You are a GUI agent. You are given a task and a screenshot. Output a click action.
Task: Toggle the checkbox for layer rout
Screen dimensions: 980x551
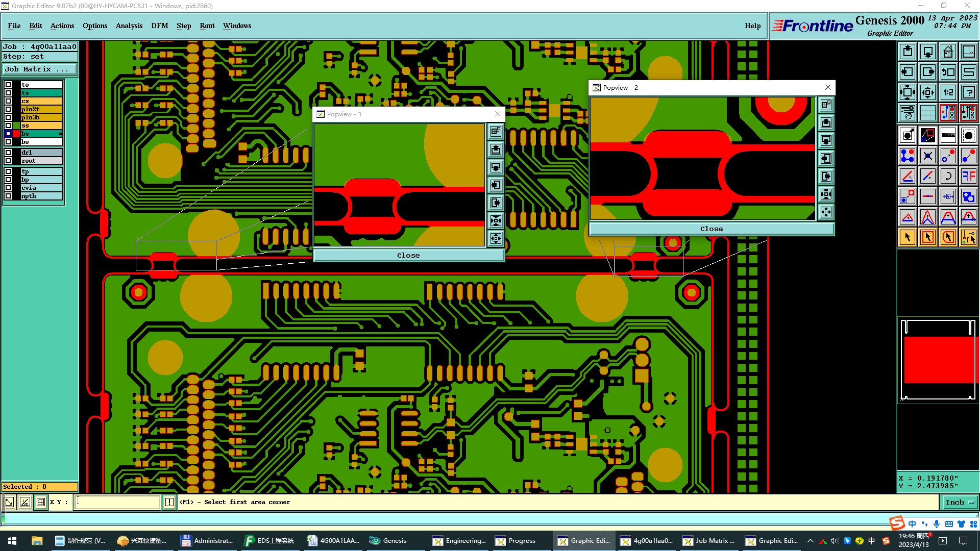point(8,161)
